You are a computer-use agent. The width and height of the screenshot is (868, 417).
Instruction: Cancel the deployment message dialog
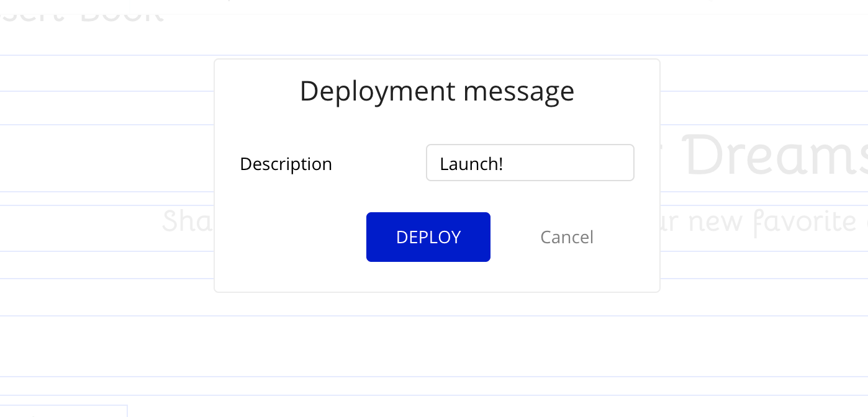567,237
